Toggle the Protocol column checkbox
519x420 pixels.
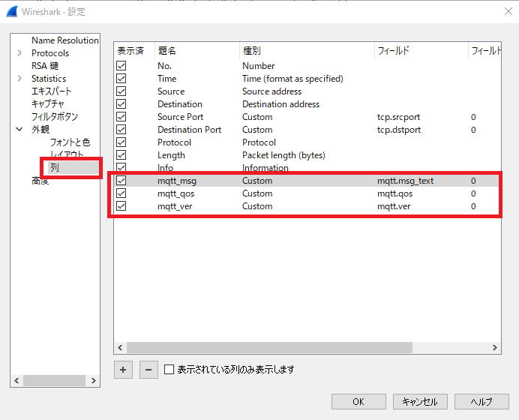click(121, 142)
